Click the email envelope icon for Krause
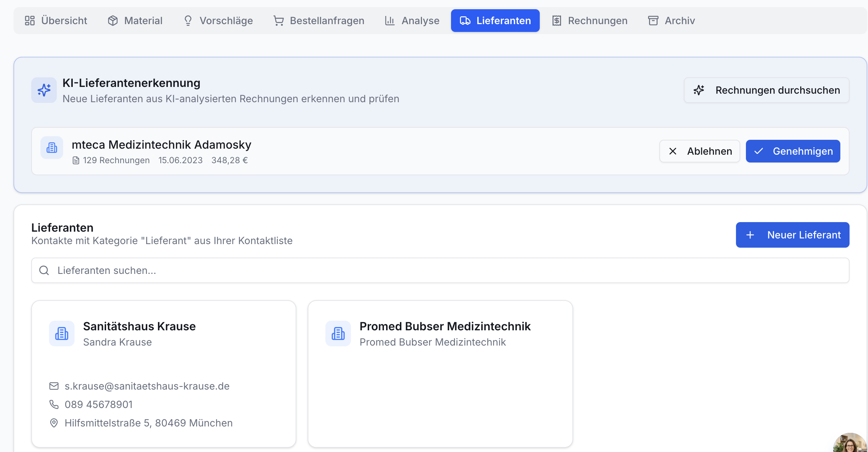This screenshot has width=868, height=452. coord(54,386)
